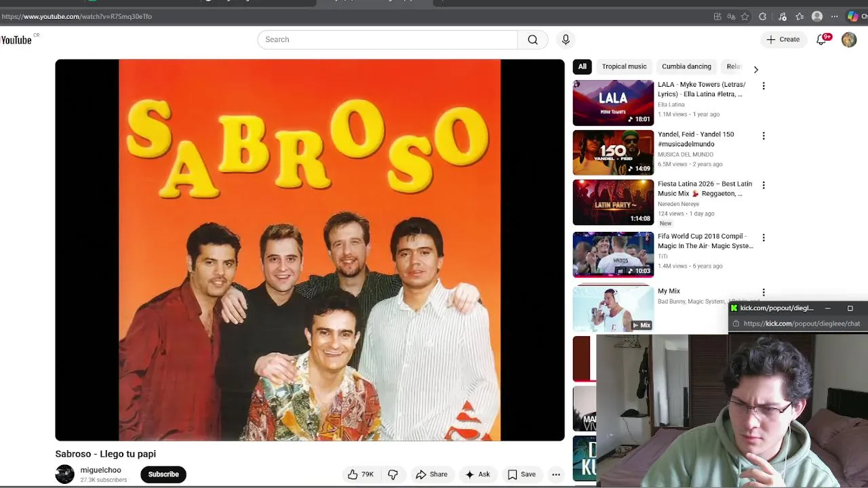Open options menu for LALA Myke Towers video
The height and width of the screenshot is (488, 868).
point(764,86)
